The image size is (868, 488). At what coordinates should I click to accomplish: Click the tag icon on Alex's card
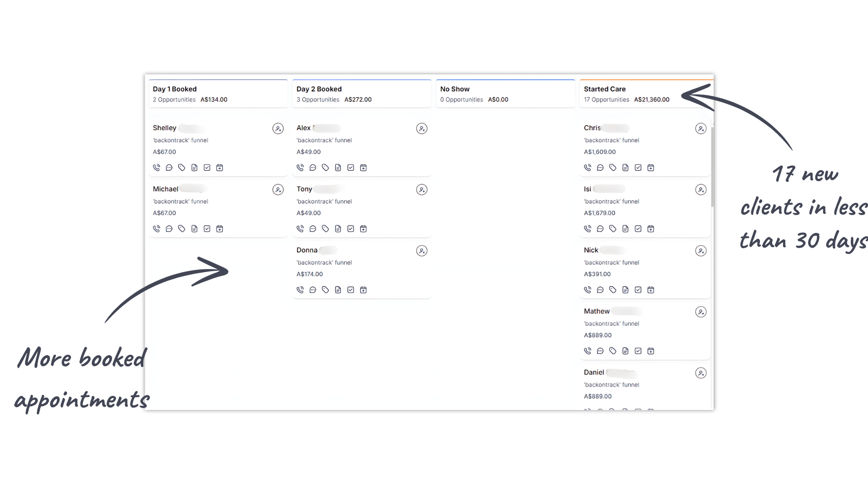(325, 168)
